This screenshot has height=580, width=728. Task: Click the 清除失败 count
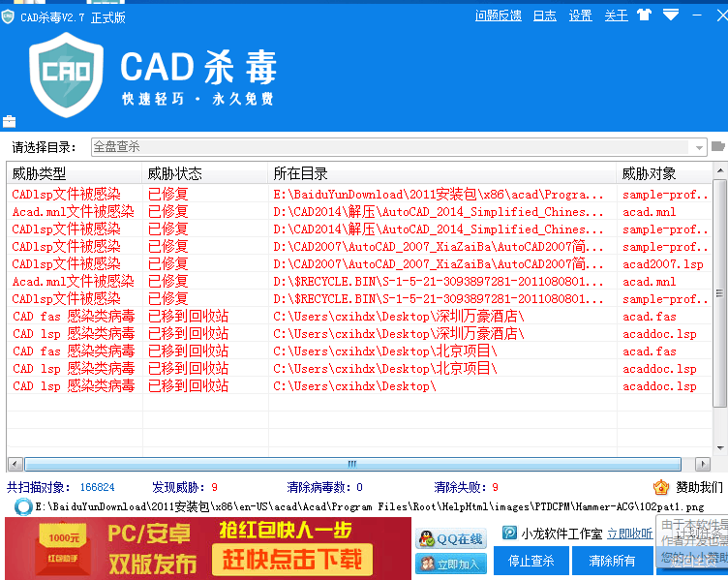(495, 487)
